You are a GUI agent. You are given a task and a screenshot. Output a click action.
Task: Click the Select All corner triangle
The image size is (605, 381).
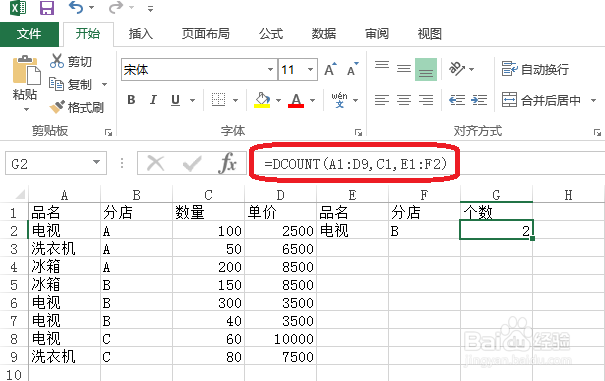pyautogui.click(x=19, y=195)
